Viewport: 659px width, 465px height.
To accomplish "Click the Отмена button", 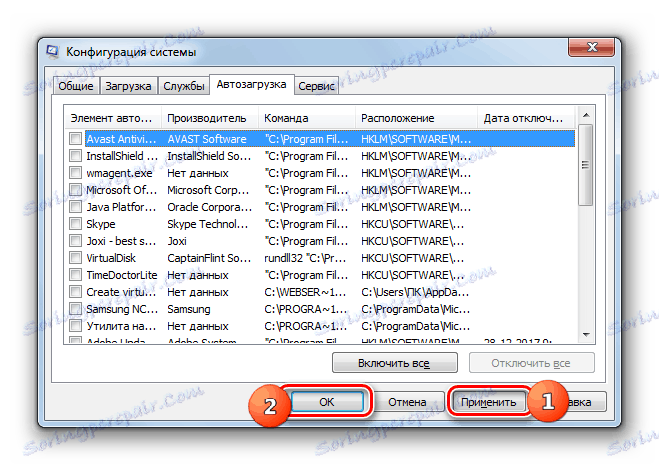I will point(407,402).
